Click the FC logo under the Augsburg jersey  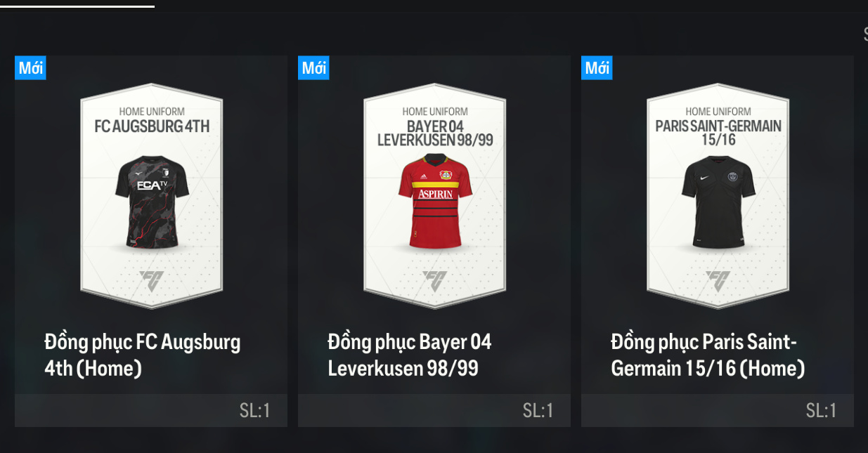pyautogui.click(x=151, y=282)
